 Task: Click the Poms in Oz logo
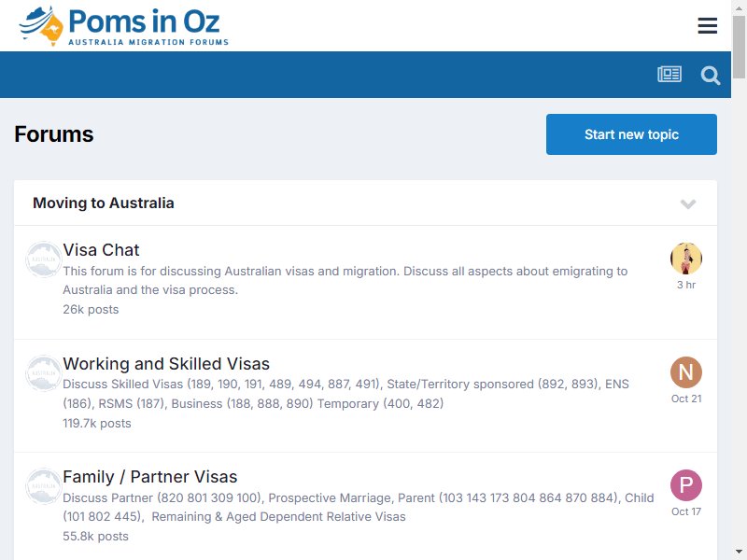124,26
